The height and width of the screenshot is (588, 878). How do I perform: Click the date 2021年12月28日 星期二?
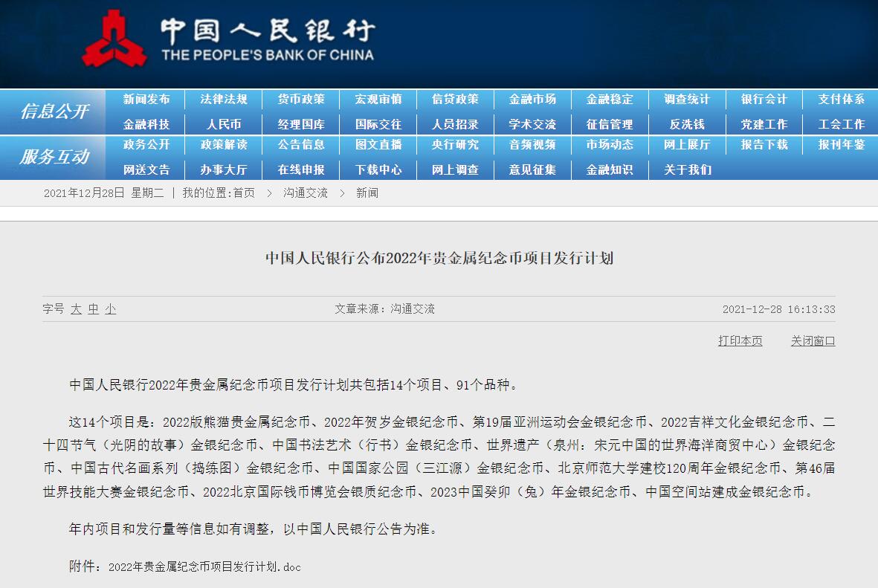(x=103, y=193)
